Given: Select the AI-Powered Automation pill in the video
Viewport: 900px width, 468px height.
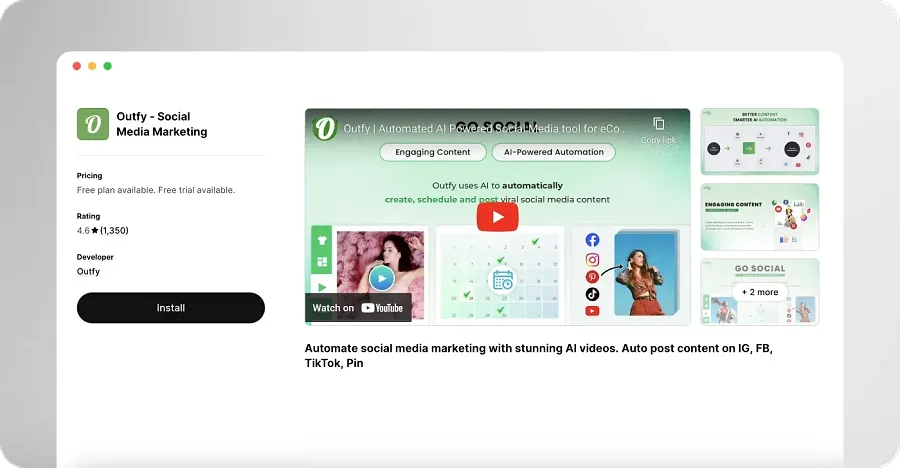Looking at the screenshot, I should pos(553,152).
